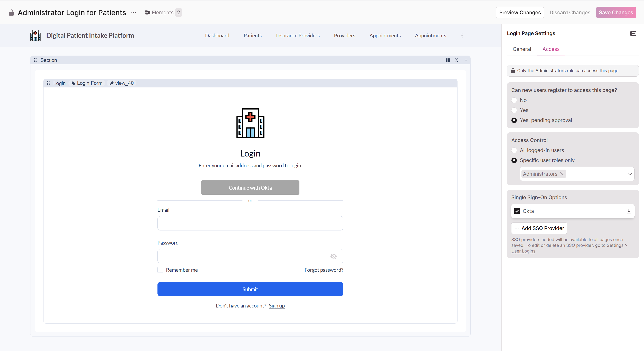Click the Section columns layout icon
Image resolution: width=644 pixels, height=351 pixels.
coord(448,60)
